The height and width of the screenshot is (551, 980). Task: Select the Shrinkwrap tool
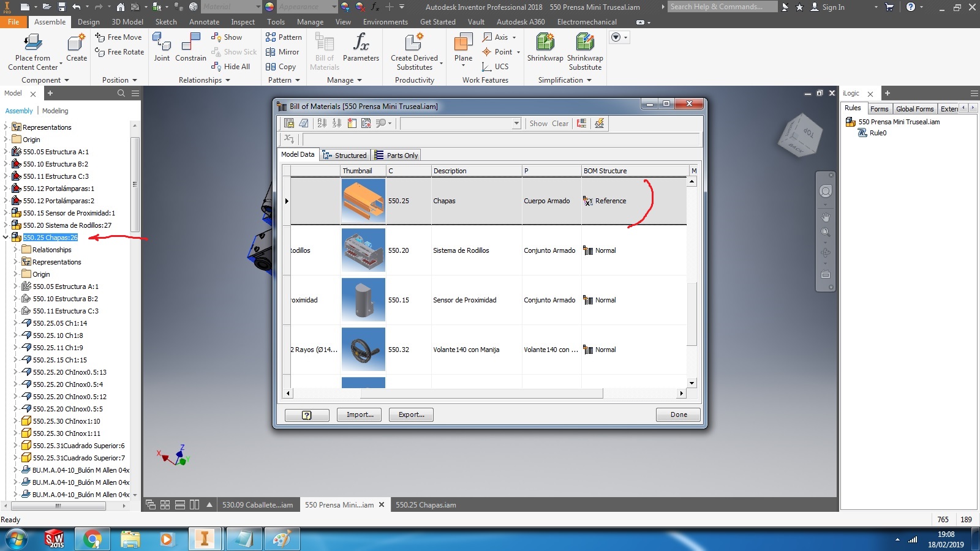[545, 49]
